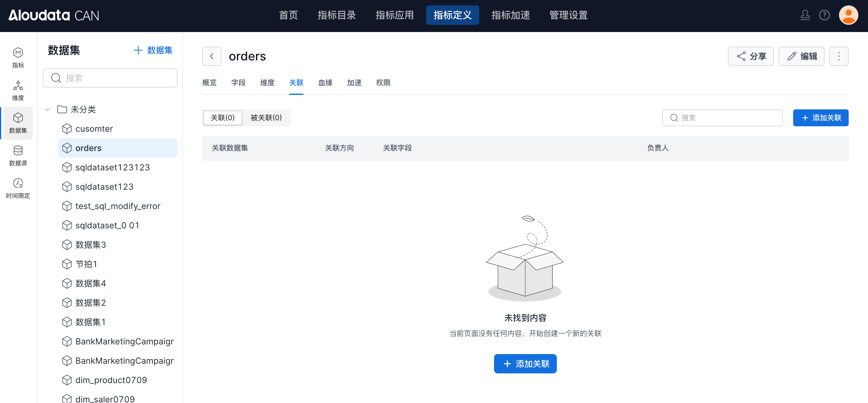Open the 指标 sidebar icon
868x403 pixels.
[x=18, y=58]
